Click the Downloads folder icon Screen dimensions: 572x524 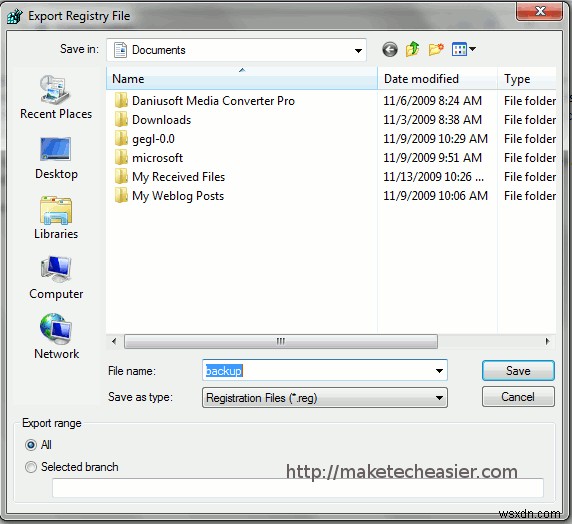tap(121, 119)
